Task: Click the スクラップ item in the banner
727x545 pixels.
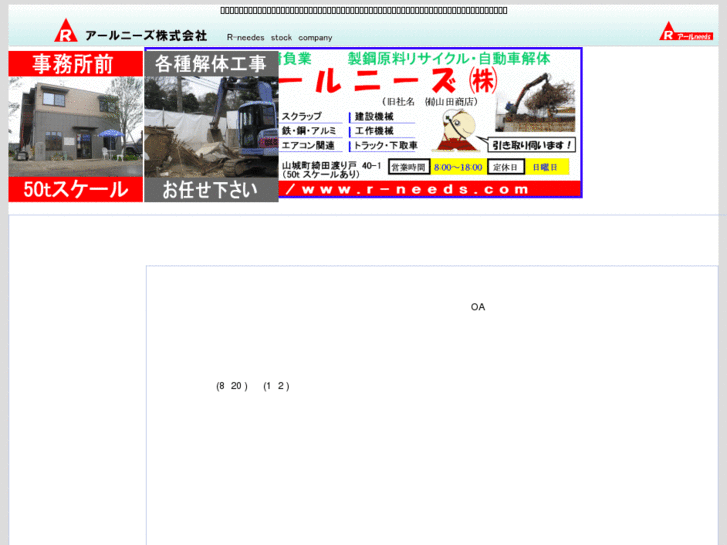Action: 301,116
